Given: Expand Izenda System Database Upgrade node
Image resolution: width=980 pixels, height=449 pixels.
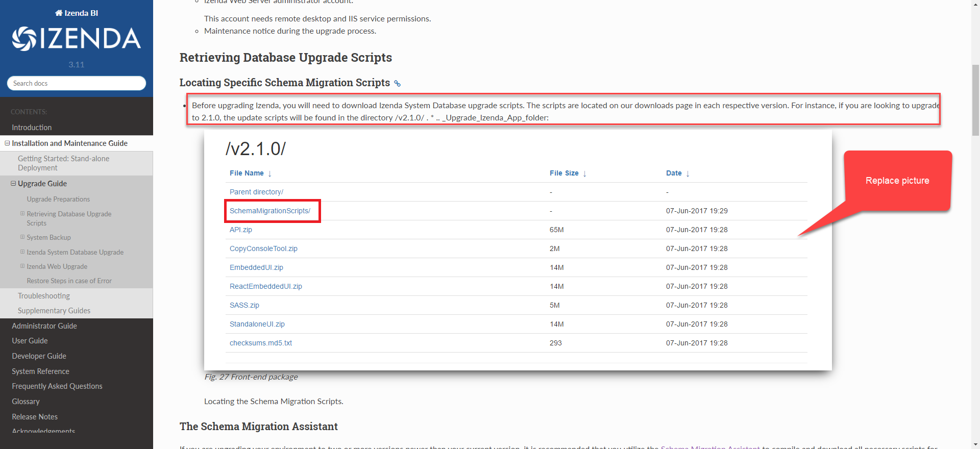Looking at the screenshot, I should (x=22, y=252).
